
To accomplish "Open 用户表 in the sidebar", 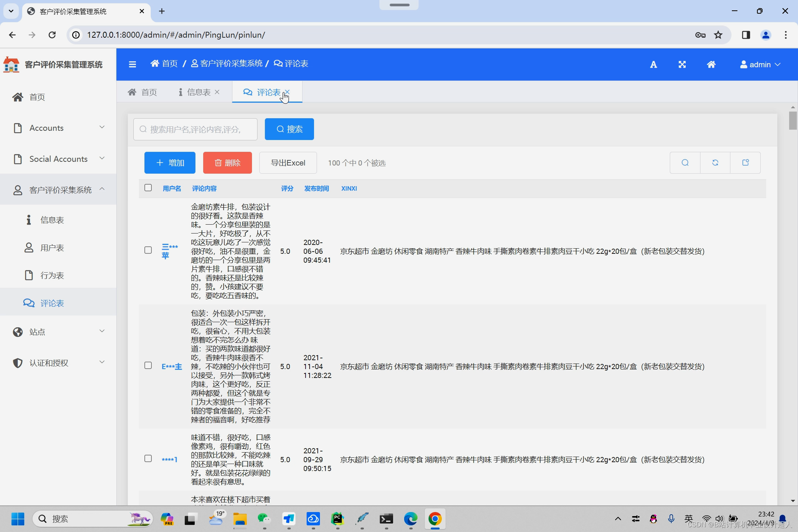I will click(x=52, y=248).
